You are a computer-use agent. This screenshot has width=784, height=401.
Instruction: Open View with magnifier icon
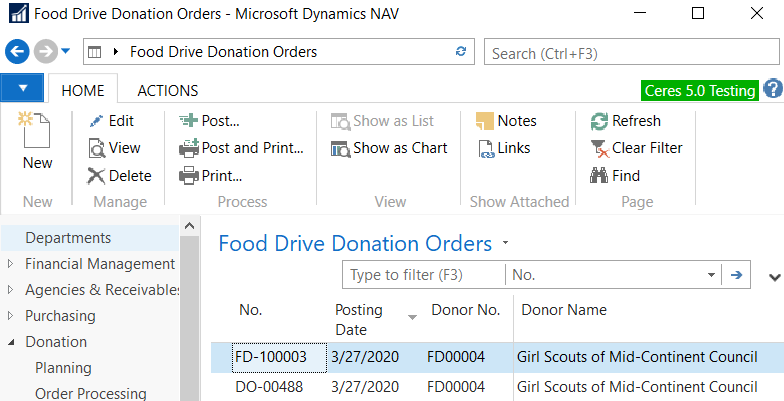97,148
